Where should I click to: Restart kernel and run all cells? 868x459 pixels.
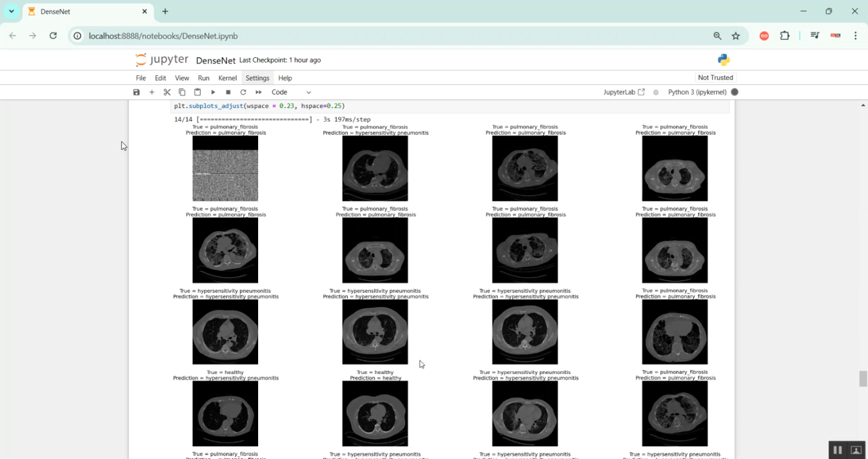point(258,92)
